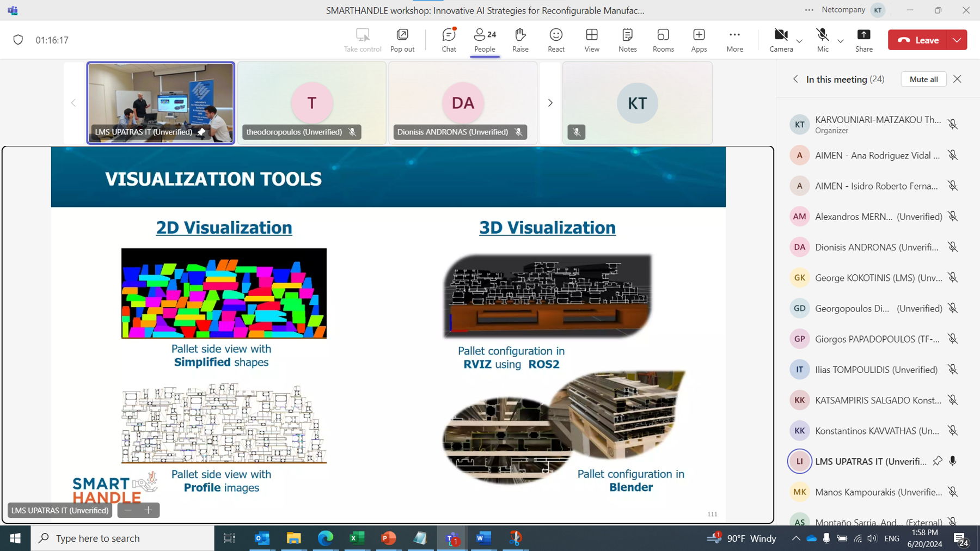
Task: Open PowerPoint from the taskbar
Action: point(388,538)
